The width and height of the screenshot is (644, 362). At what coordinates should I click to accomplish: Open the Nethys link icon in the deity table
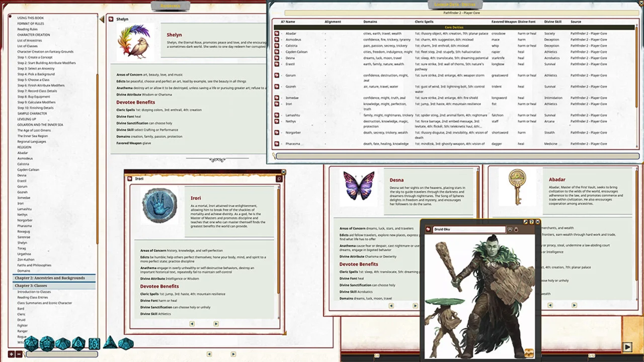(x=277, y=121)
